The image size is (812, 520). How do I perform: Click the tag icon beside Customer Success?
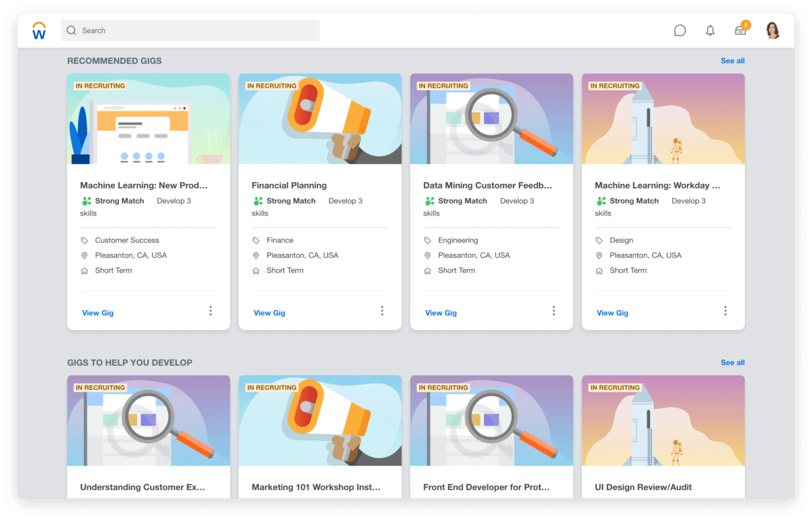click(85, 241)
